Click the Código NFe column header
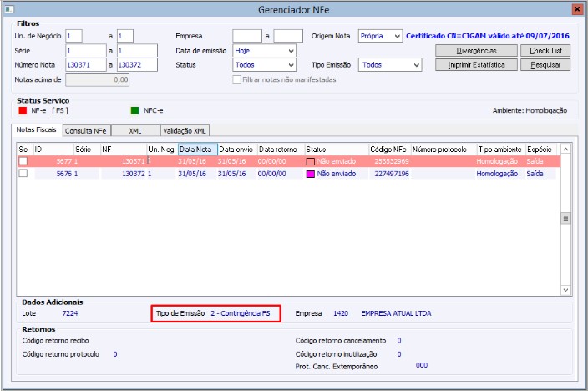Image resolution: width=588 pixels, height=391 pixels. (390, 150)
